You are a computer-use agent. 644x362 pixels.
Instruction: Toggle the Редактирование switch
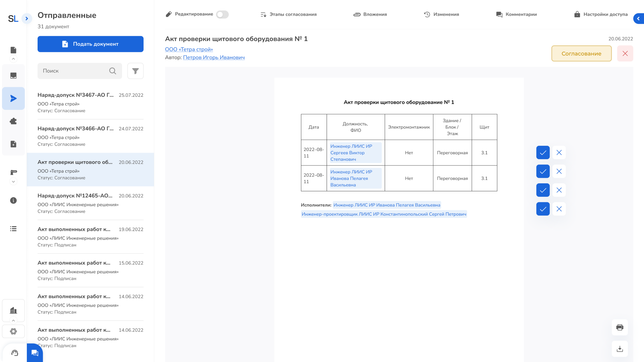222,15
